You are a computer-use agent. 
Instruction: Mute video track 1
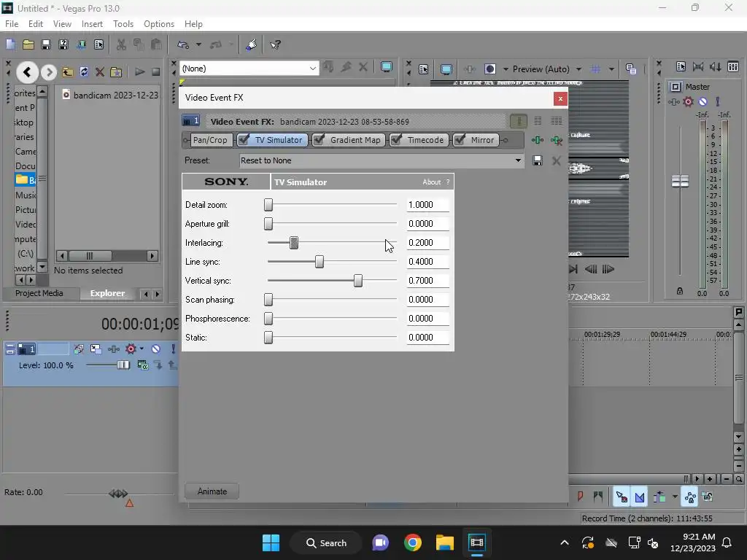point(156,349)
